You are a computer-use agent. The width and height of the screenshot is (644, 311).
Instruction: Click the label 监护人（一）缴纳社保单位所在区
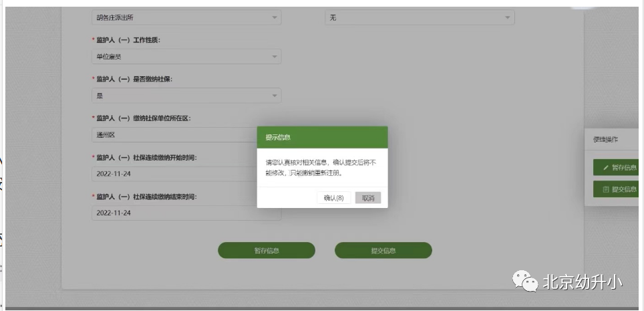click(x=144, y=118)
